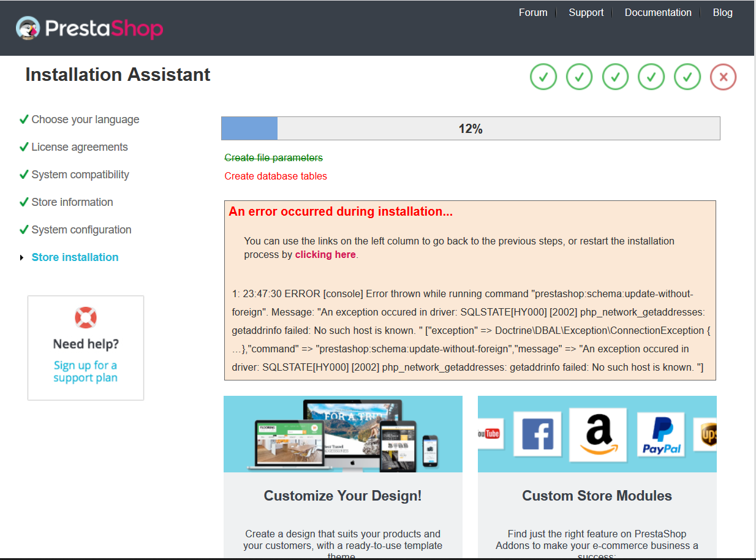756x560 pixels.
Task: Click the red failed-step X circle icon
Action: (724, 77)
